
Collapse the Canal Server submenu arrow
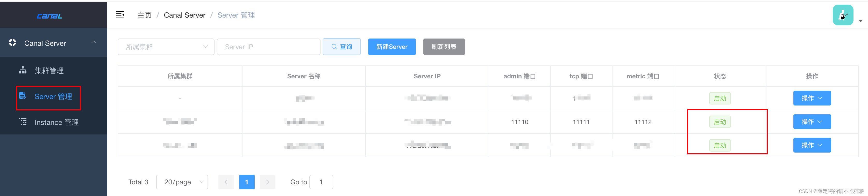click(x=94, y=42)
